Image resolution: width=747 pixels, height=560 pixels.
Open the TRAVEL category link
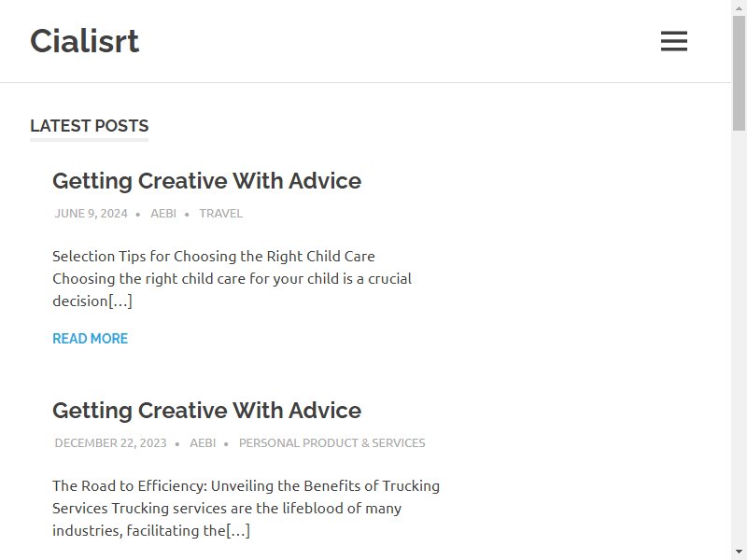tap(220, 214)
